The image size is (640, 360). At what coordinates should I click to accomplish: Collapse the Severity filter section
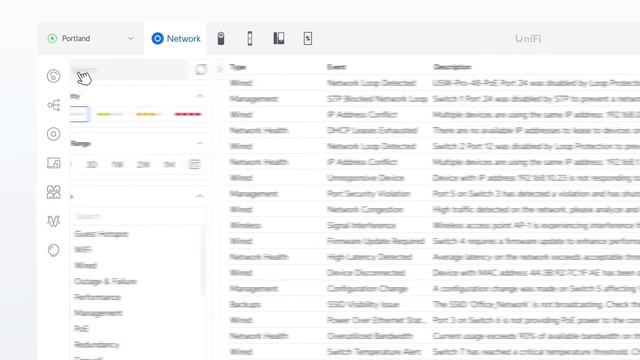point(200,96)
